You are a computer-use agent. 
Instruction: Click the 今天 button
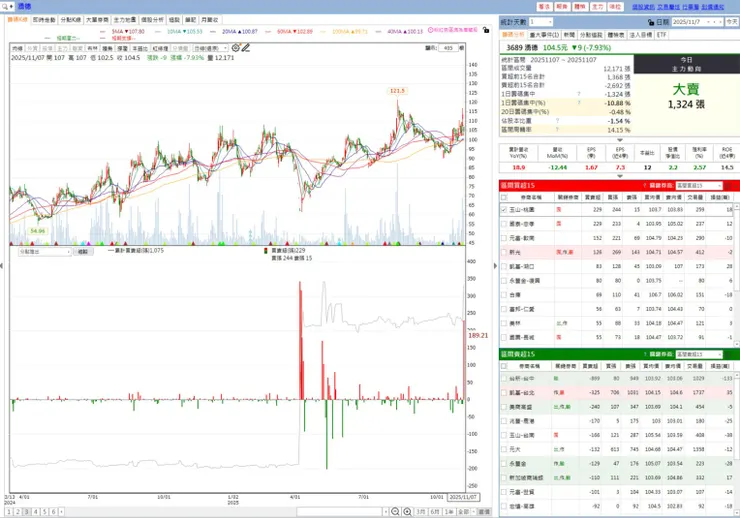[732, 22]
